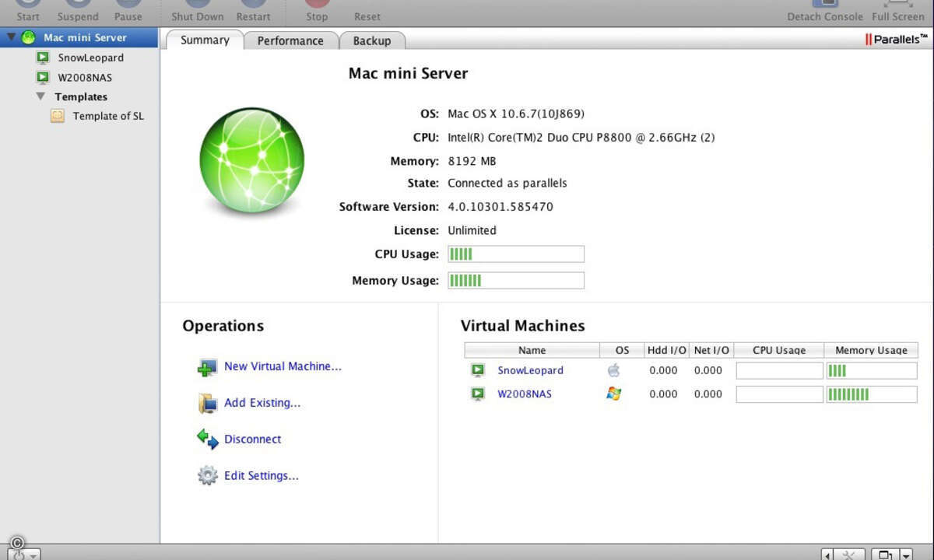Open the Performance tab

(290, 40)
